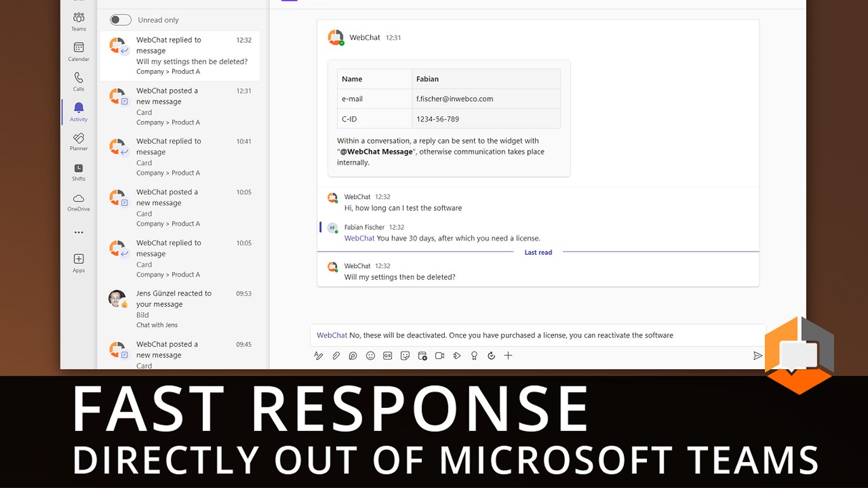Viewport: 868px width, 488px height.
Task: Open Planner from the sidebar
Action: [x=79, y=142]
